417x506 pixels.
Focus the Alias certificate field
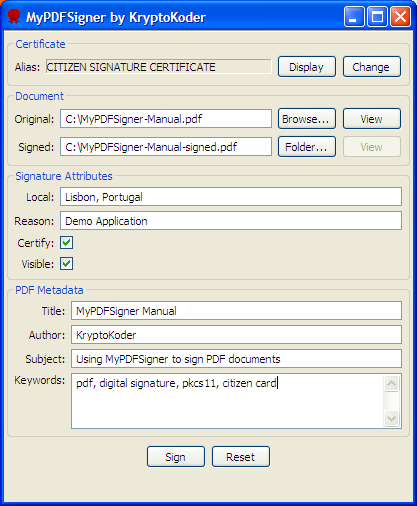pos(159,67)
